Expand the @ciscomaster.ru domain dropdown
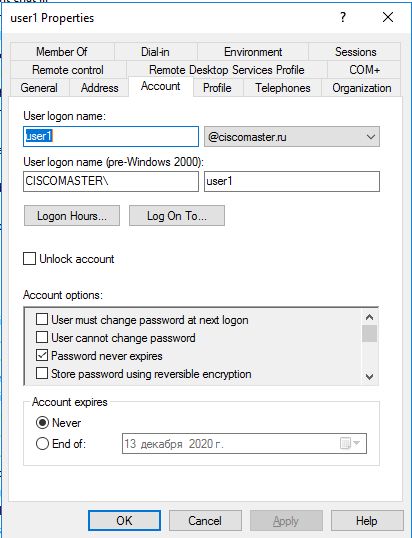412x538 pixels. pos(292,137)
